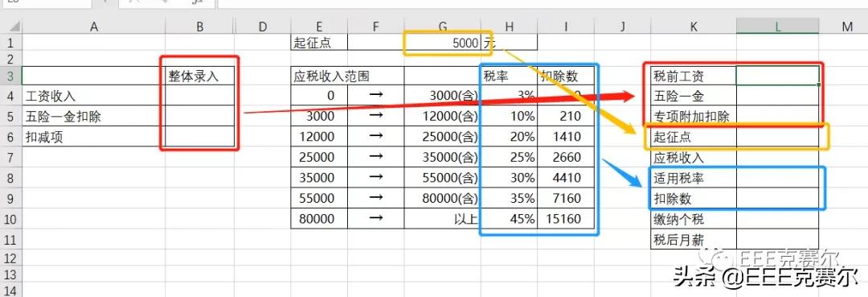The height and width of the screenshot is (297, 868).
Task: Click the empty cell right of 缴纳个税
Action: point(778,218)
